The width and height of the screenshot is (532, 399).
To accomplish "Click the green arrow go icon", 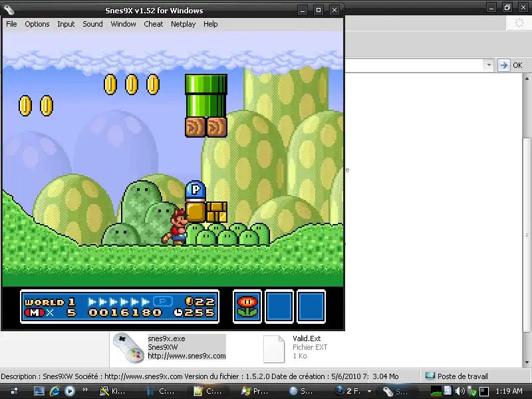I will [504, 65].
